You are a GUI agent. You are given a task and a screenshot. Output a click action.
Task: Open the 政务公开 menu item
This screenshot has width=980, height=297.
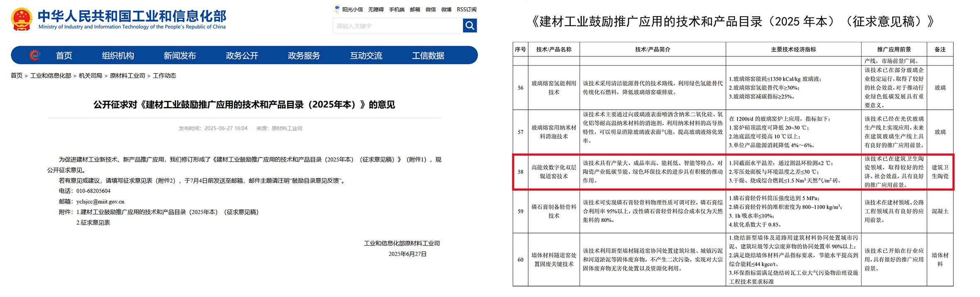pyautogui.click(x=242, y=56)
